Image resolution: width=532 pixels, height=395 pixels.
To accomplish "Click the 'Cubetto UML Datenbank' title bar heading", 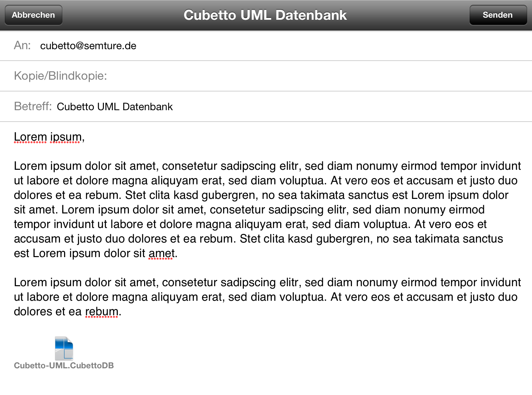I will [265, 15].
